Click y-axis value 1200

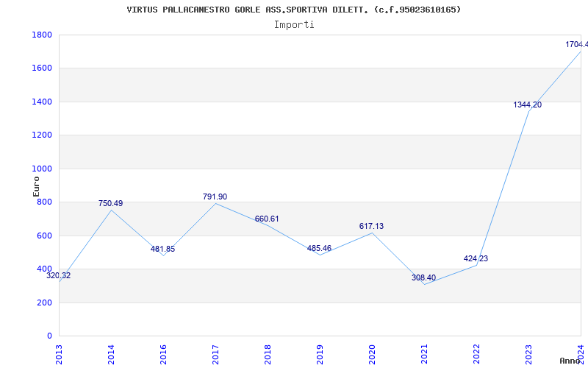coord(42,135)
